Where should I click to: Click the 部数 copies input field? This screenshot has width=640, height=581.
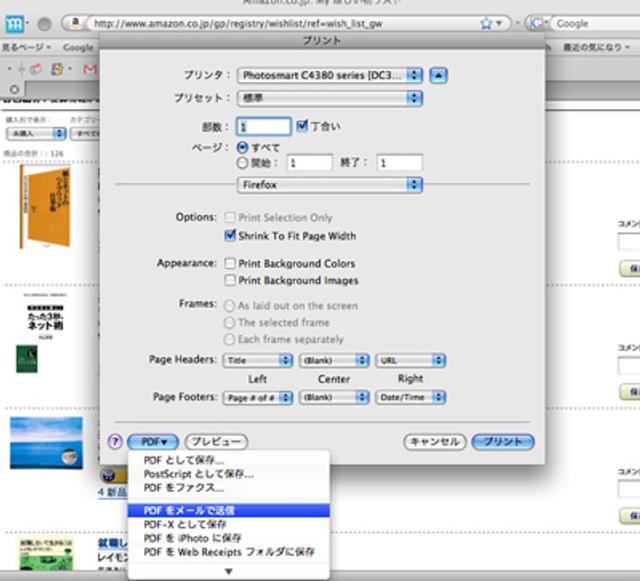(264, 127)
